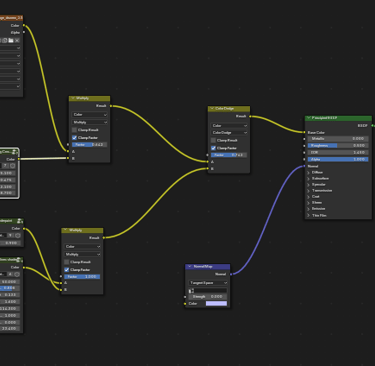Image resolution: width=375 pixels, height=366 pixels.
Task: Expand the Subsurface panel in Principled BSDF
Action: coord(308,178)
